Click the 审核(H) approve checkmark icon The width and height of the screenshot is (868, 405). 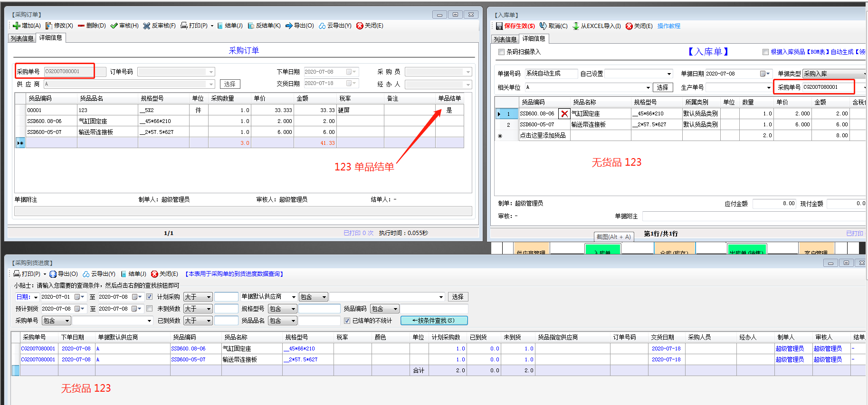pos(114,26)
